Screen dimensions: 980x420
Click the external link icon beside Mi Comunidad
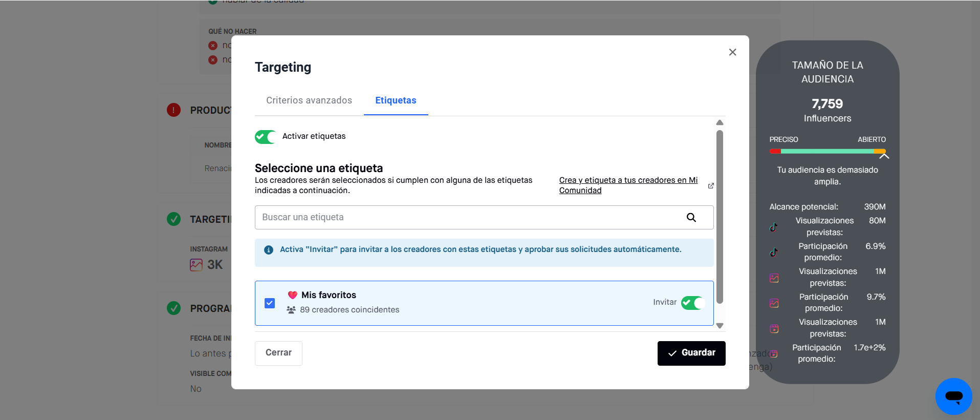(711, 186)
